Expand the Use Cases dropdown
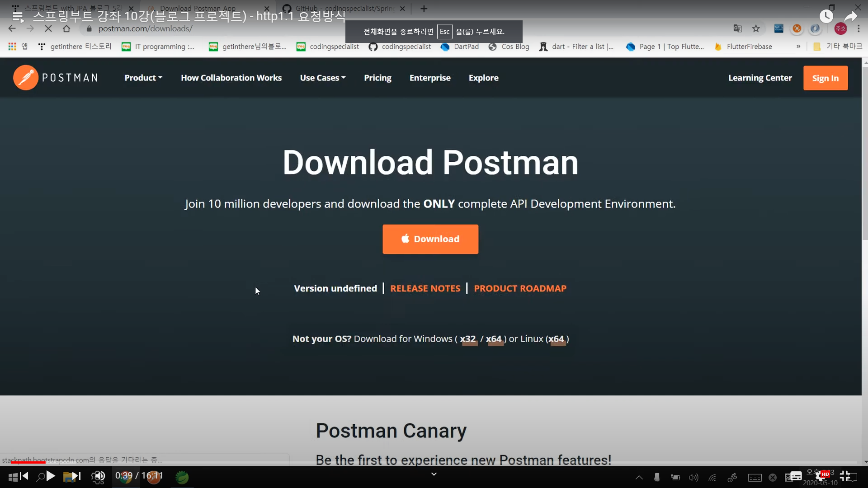Screen dimensions: 868x488 pyautogui.click(x=323, y=78)
